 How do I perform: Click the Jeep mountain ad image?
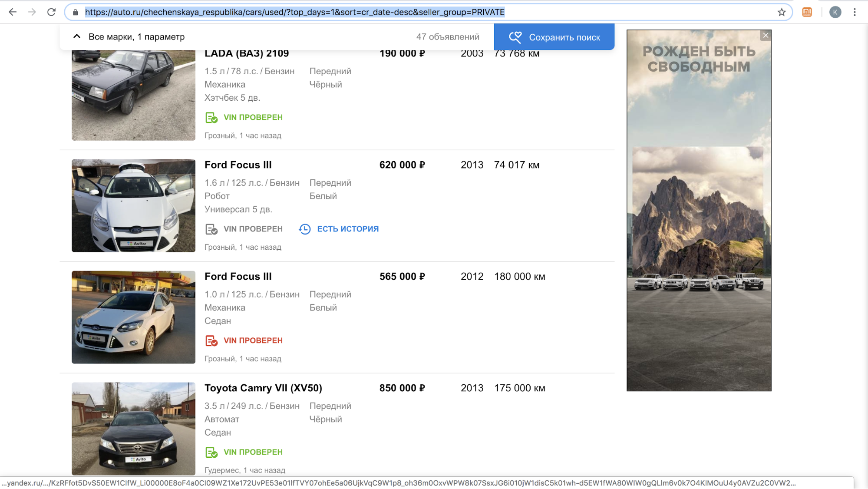tap(699, 226)
